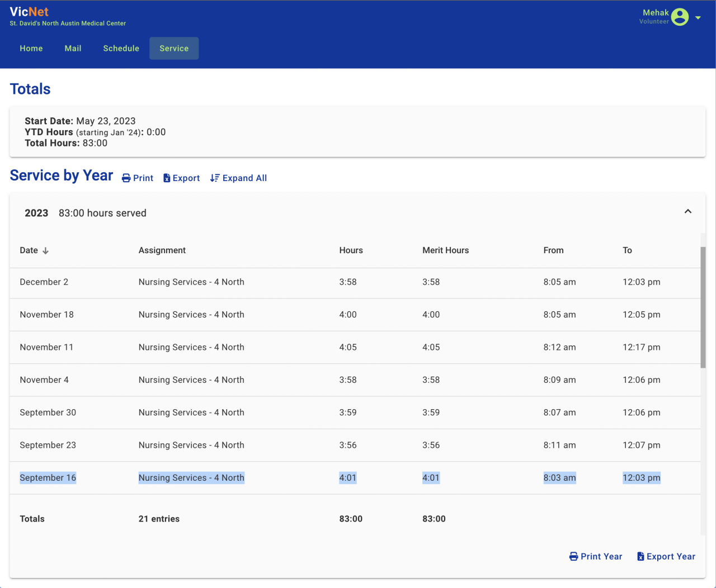
Task: Click the Export Year button text
Action: [x=671, y=557]
